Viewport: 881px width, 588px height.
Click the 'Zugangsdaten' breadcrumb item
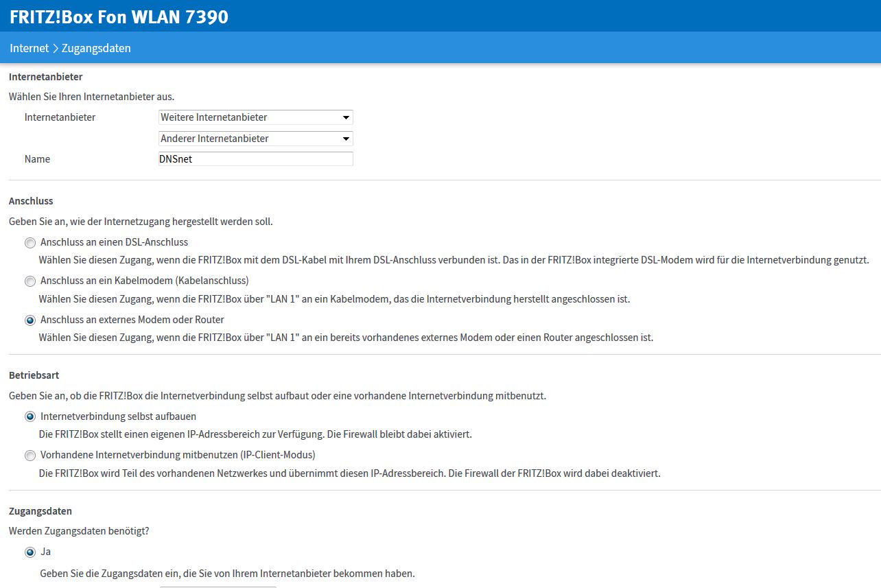[96, 48]
